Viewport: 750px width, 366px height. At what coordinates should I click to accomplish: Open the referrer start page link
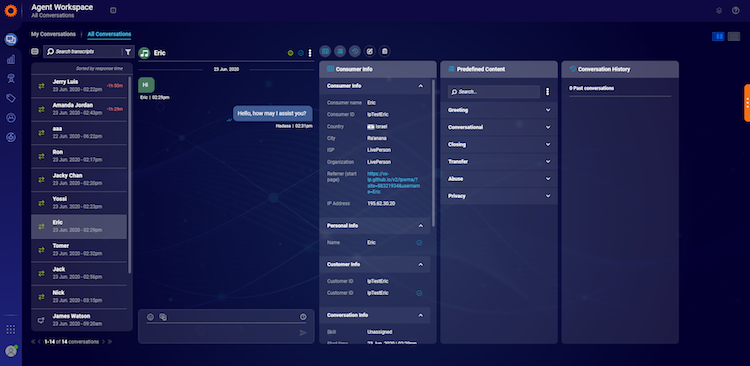pyautogui.click(x=393, y=183)
